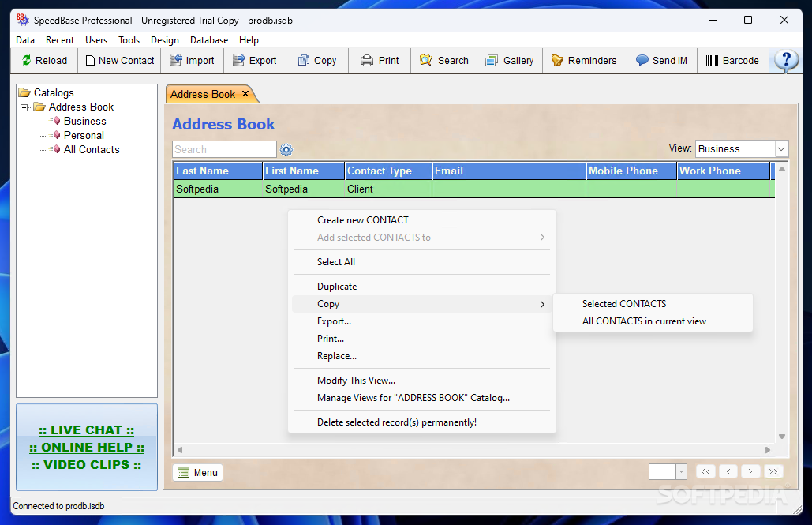Click the Reload toolbar button
This screenshot has height=525, width=812.
44,61
